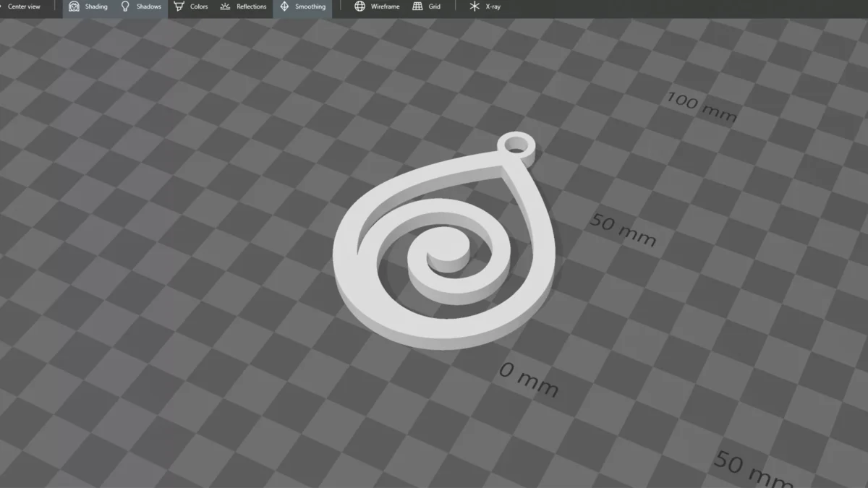Disable Shadows via its text label

(x=149, y=7)
